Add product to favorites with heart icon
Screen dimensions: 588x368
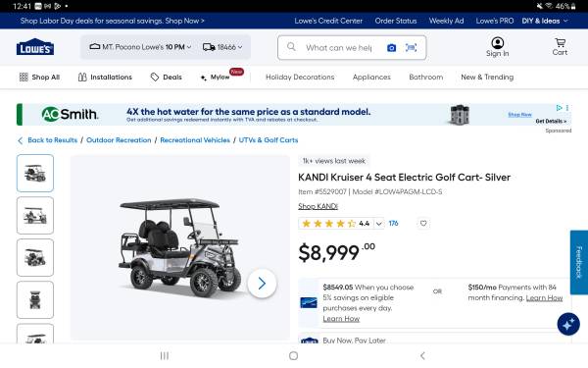[423, 224]
